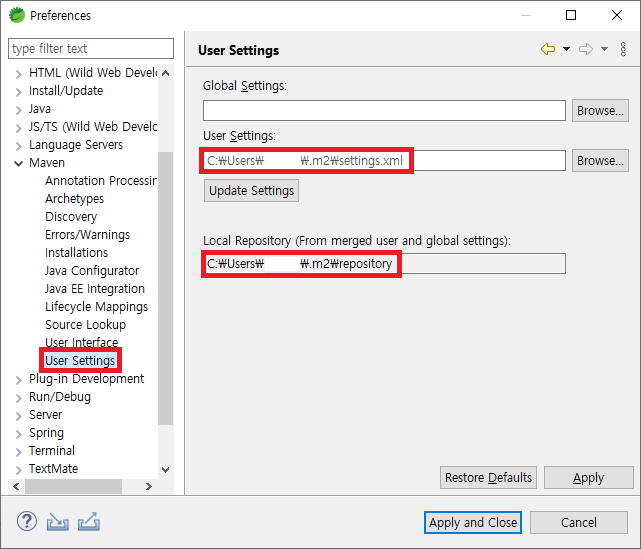Image resolution: width=641 pixels, height=549 pixels.
Task: Click the Local Repository path field
Action: (384, 264)
